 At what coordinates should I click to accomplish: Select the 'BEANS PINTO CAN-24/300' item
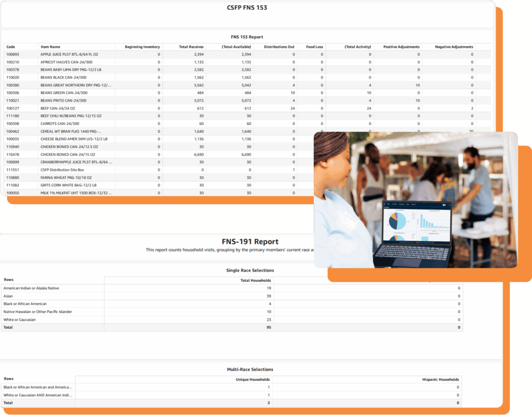[63, 100]
